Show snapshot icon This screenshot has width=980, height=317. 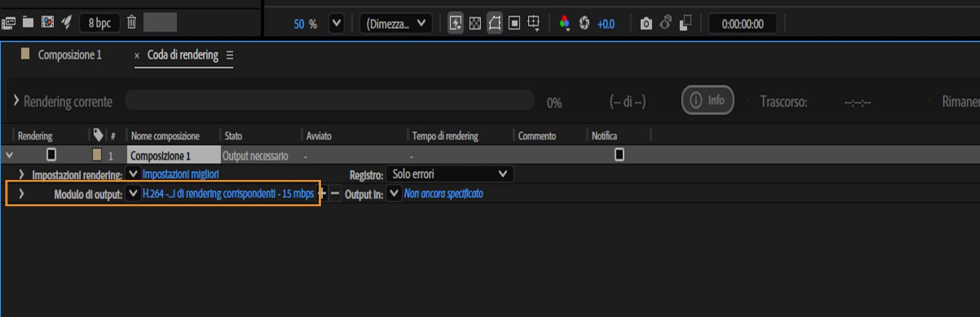[666, 23]
